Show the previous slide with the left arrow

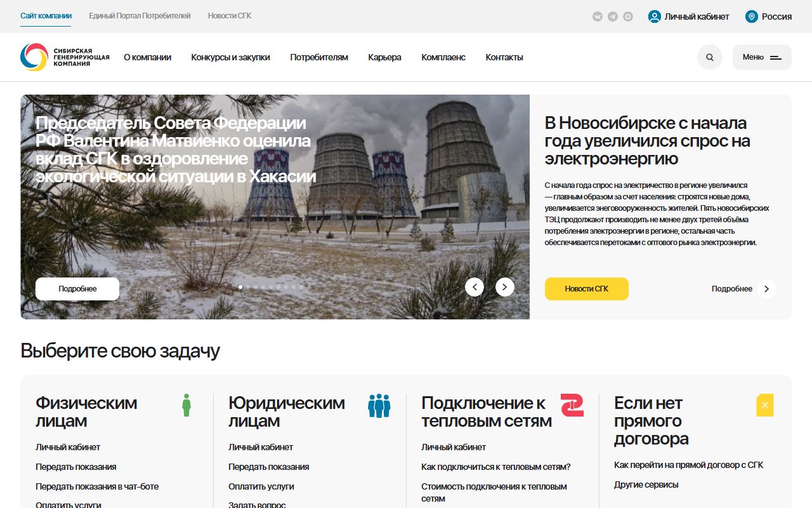[x=475, y=287]
